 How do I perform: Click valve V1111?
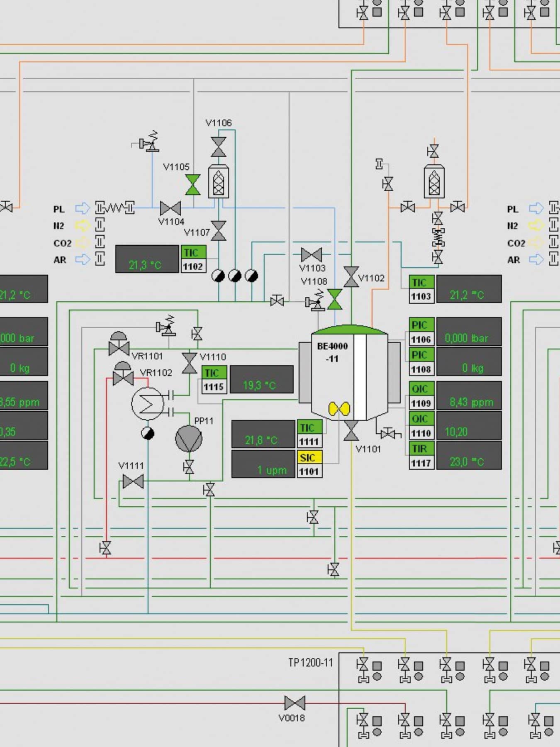pos(133,481)
